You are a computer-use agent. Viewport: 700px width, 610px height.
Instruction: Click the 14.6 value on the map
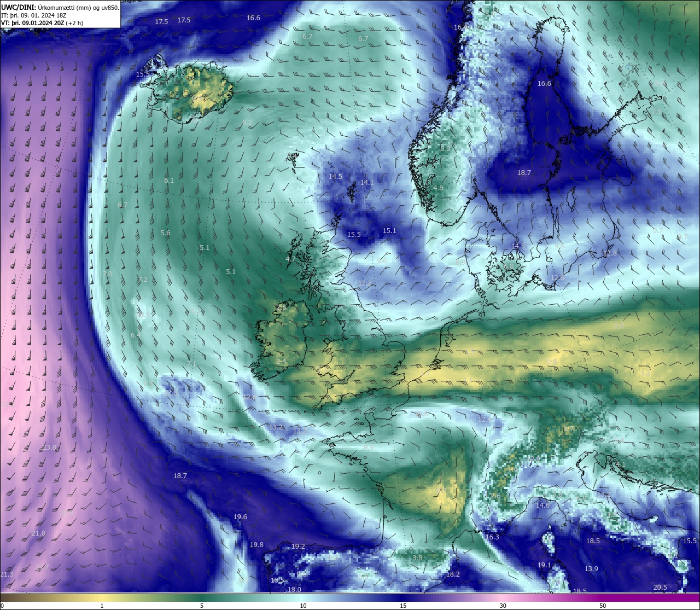coord(542,505)
